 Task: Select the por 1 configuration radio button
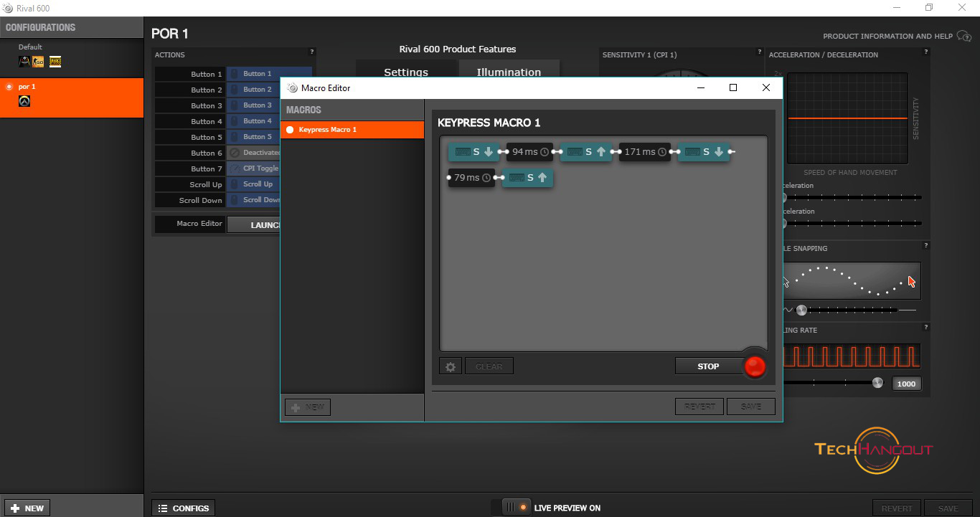click(9, 87)
